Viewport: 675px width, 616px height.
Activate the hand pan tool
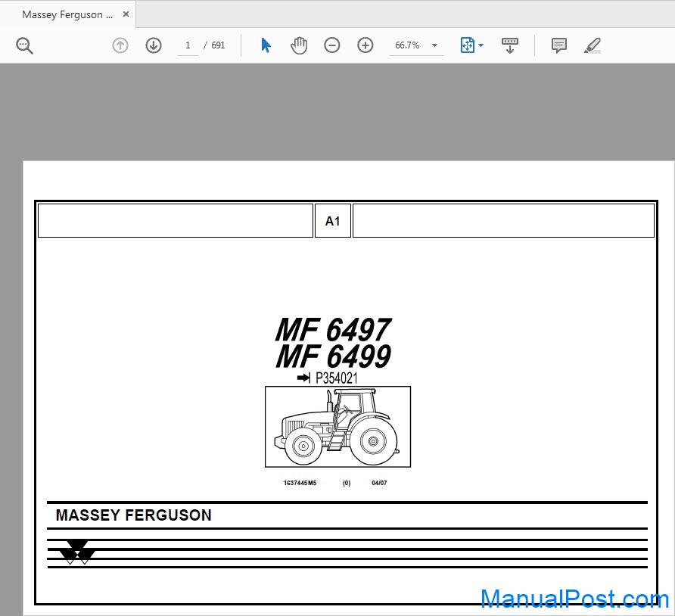coord(299,45)
